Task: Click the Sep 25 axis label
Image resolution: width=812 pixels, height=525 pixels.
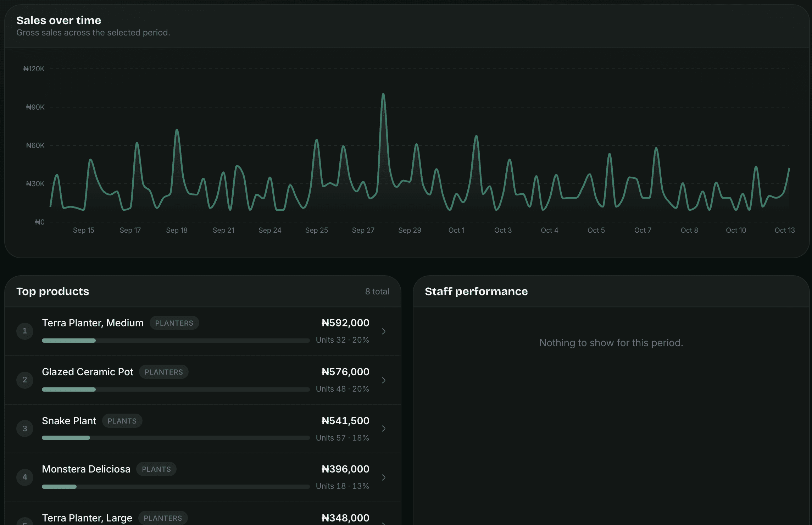Action: [x=317, y=230]
